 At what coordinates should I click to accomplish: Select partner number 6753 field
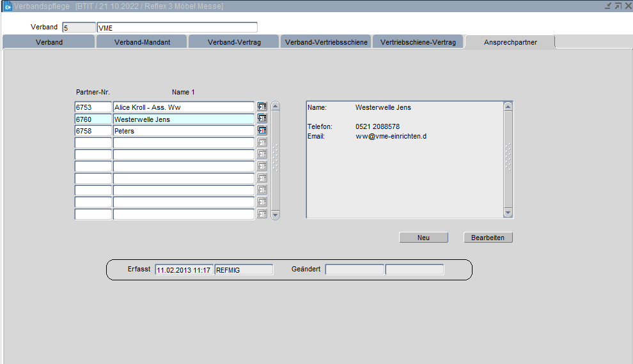(93, 107)
